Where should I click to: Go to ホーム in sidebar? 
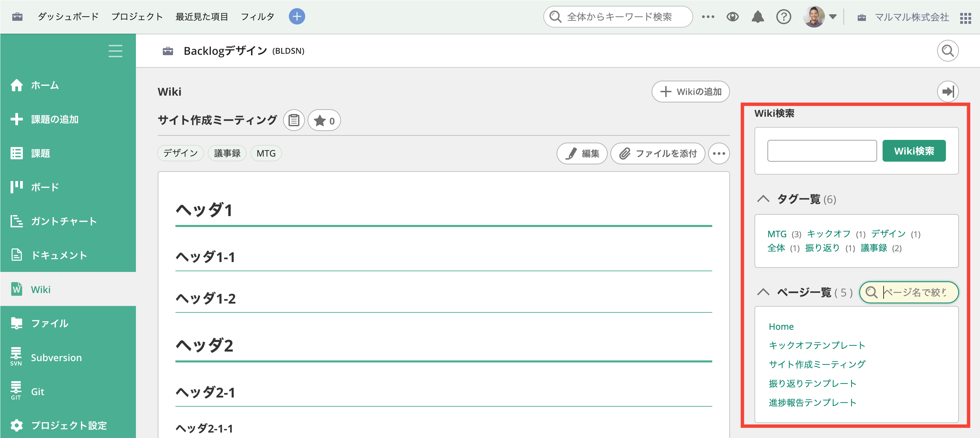click(x=68, y=85)
